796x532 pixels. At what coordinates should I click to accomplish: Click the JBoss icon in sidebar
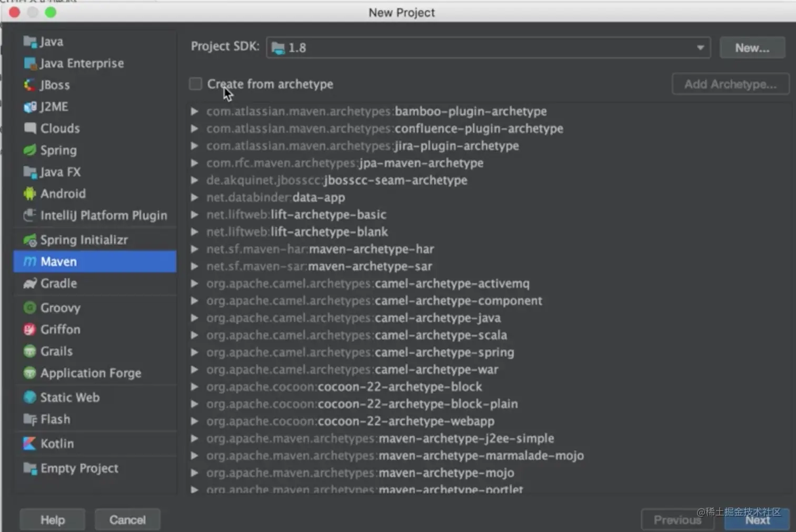click(x=30, y=85)
